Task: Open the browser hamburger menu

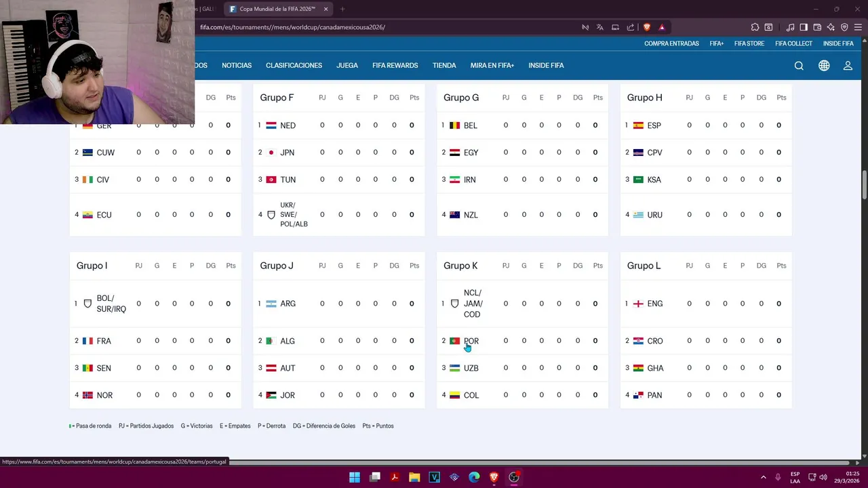Action: click(x=858, y=27)
